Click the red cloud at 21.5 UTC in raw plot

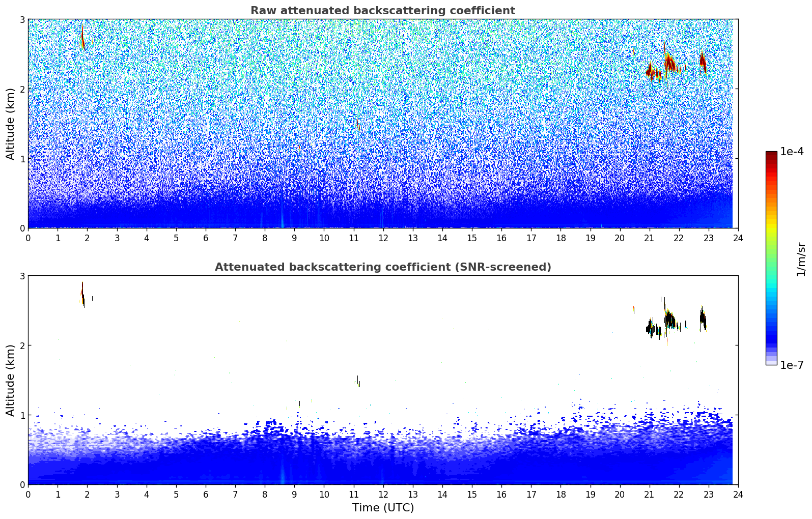click(x=670, y=64)
